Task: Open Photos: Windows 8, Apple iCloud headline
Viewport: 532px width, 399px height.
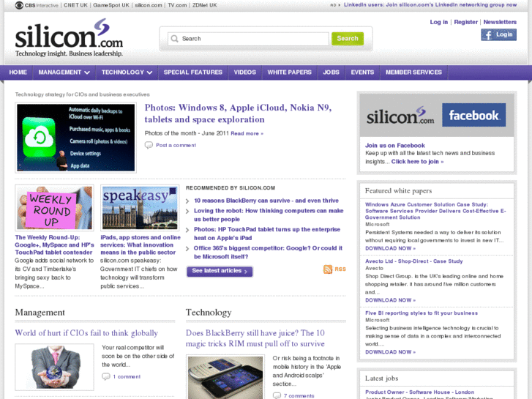Action: point(238,113)
